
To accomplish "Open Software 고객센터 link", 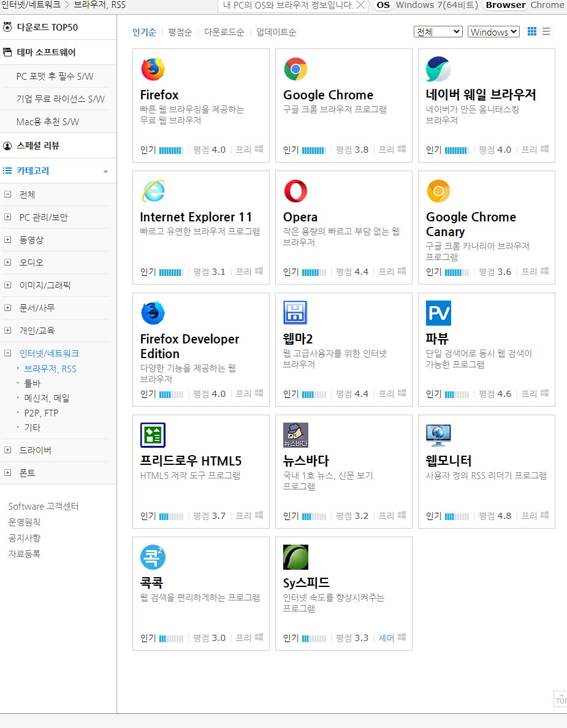I will pos(44,506).
